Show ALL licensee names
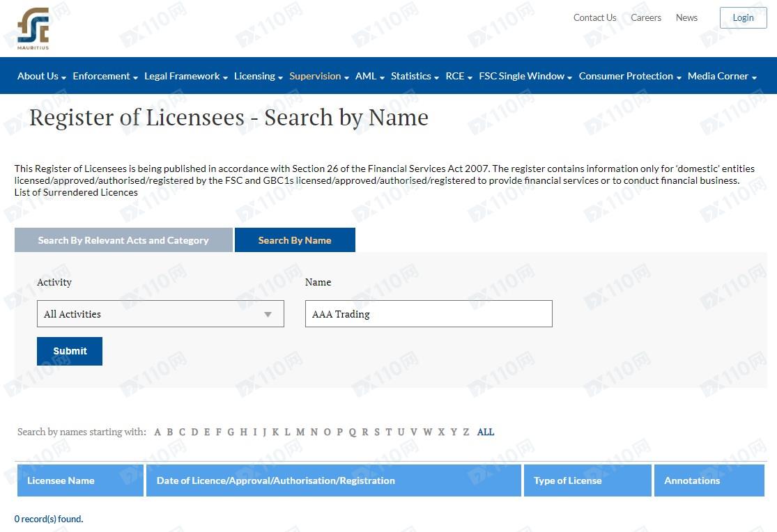 tap(486, 432)
